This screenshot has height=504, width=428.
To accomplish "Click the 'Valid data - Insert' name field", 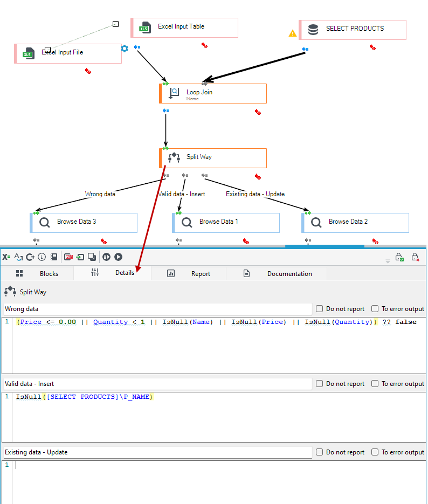I will (x=157, y=384).
